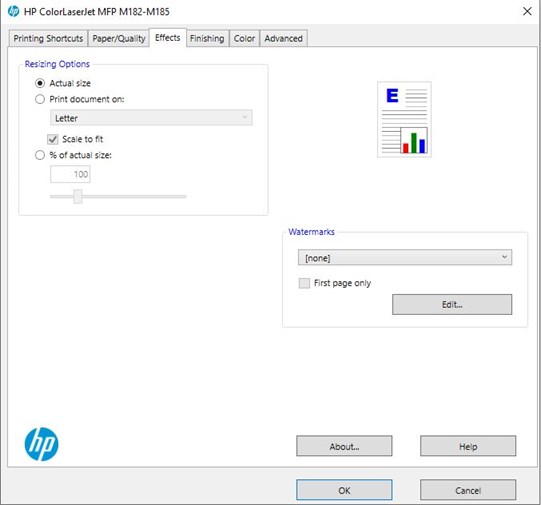Open the Advanced tab
This screenshot has width=541, height=505.
click(x=283, y=38)
